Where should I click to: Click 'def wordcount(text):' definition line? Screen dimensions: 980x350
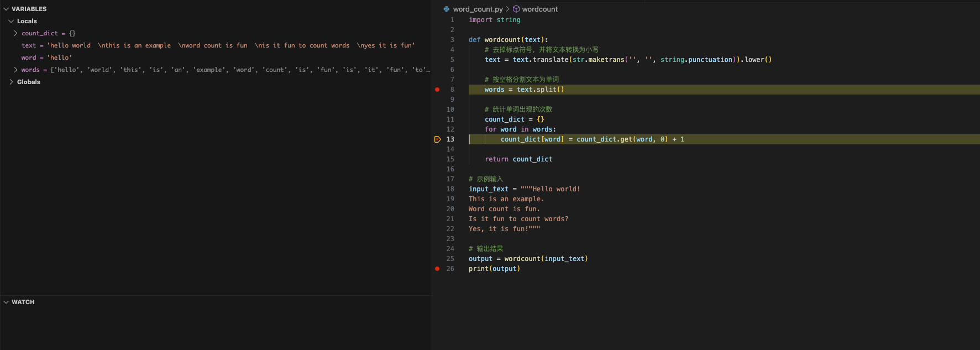(x=509, y=40)
